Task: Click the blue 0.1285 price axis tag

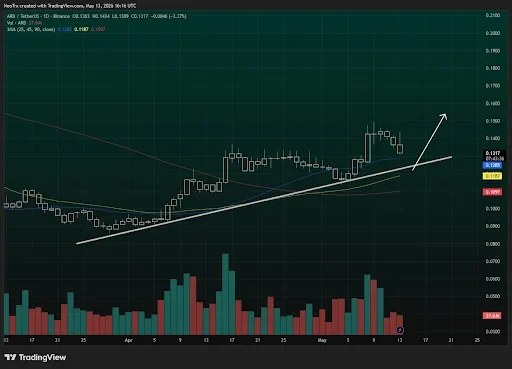Action: point(493,165)
